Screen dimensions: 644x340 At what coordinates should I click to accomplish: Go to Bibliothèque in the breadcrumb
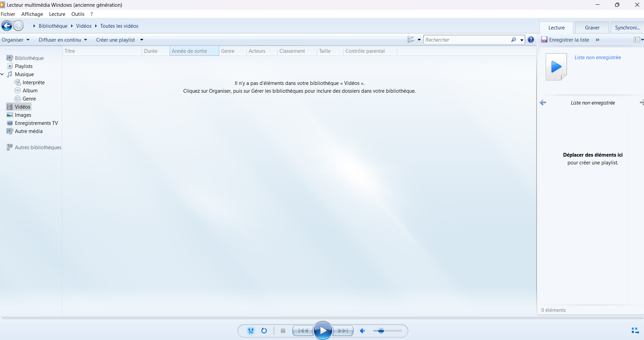point(53,26)
